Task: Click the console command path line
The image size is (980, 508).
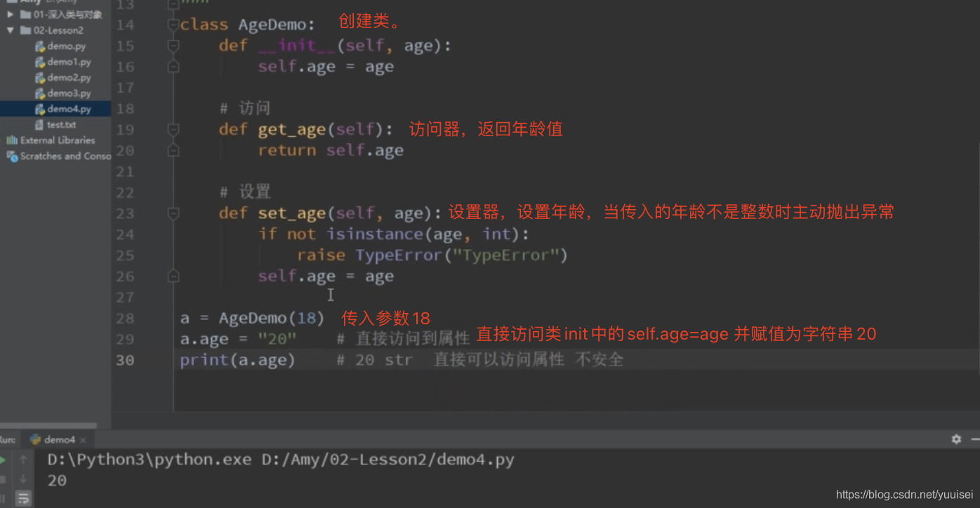Action: 281,460
